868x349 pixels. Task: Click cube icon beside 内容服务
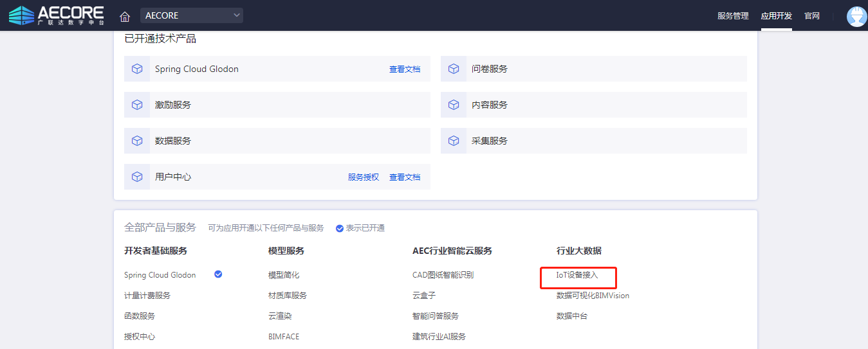tap(454, 105)
